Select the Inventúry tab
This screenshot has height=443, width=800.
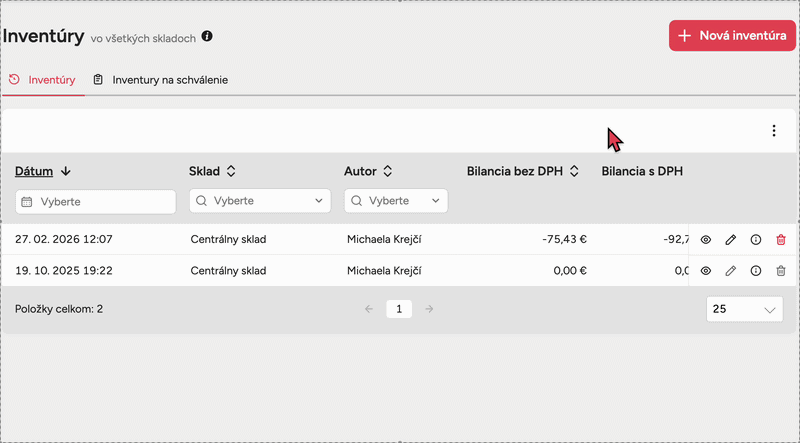click(x=43, y=79)
